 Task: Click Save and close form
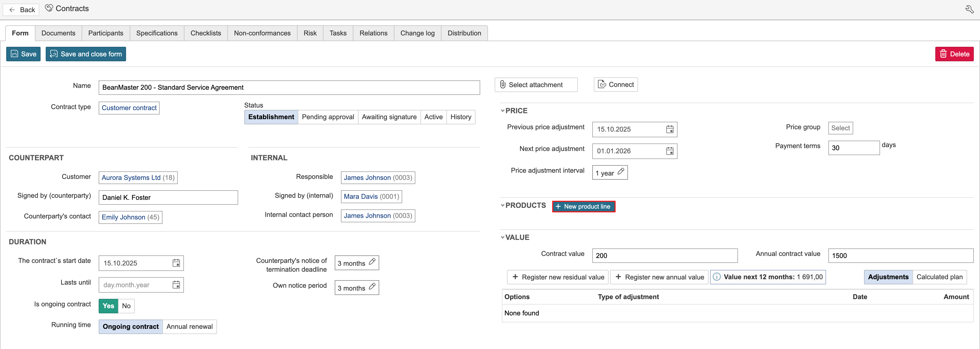click(85, 54)
